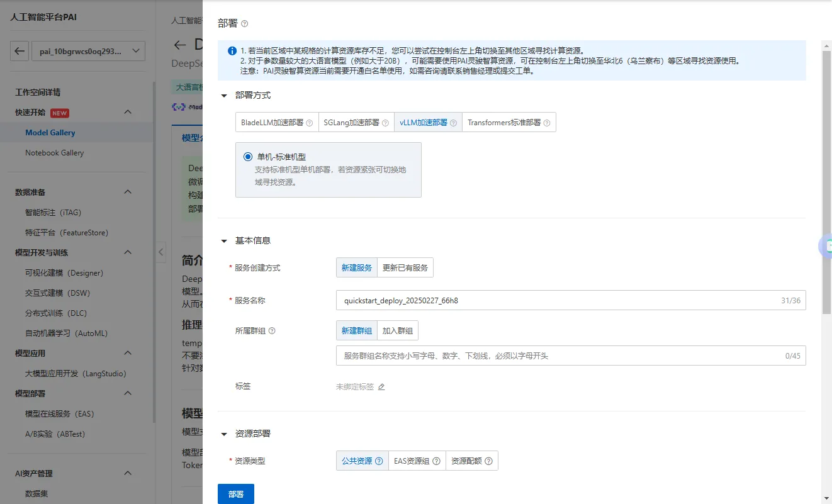Collapse the 部署方式 section
The width and height of the screenshot is (832, 504).
[225, 95]
